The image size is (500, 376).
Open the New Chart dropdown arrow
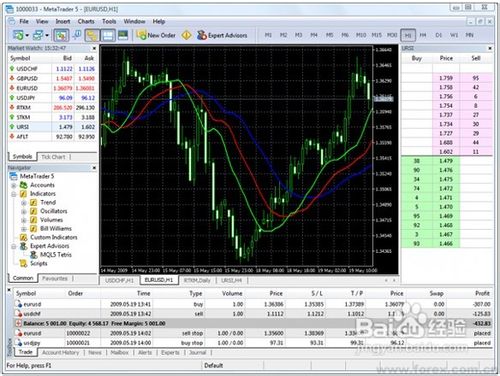pyautogui.click(x=27, y=35)
